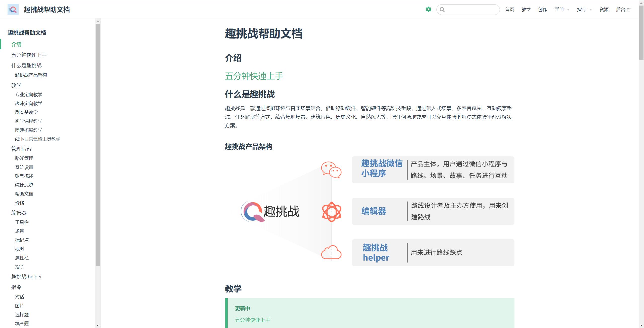
Task: Select 介绍 in the sidebar
Action: click(x=16, y=44)
